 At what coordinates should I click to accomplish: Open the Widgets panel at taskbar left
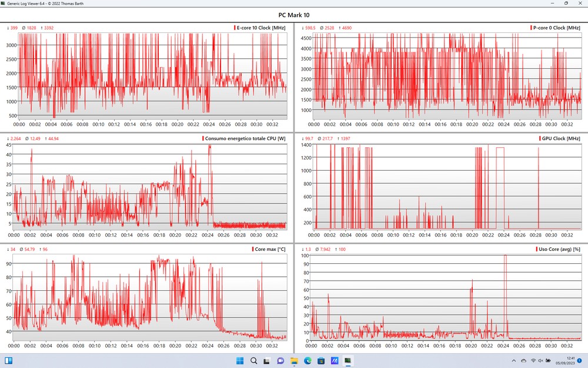(8, 361)
